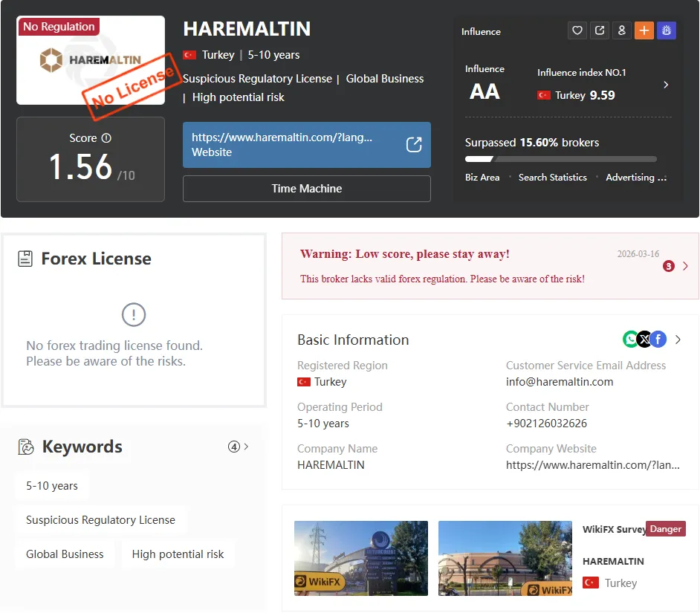
Task: Click the blue bug report icon
Action: click(x=666, y=30)
